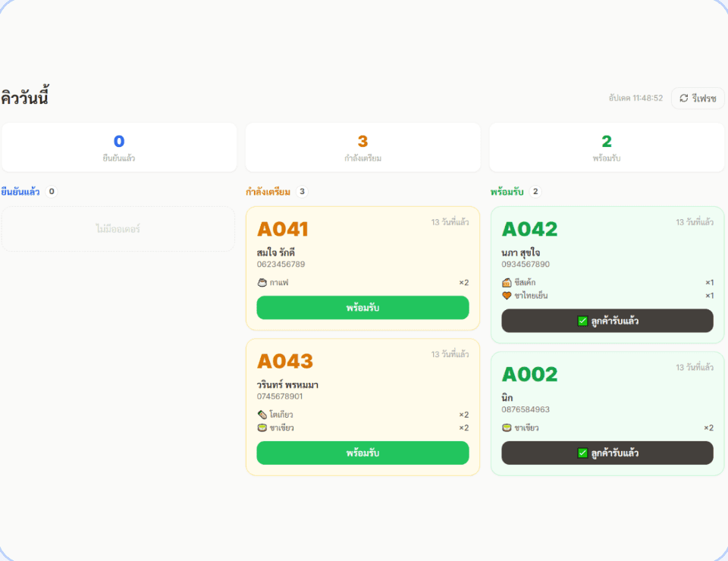Click the โตเกียว item in A043
This screenshot has height=561, width=728.
(x=281, y=415)
